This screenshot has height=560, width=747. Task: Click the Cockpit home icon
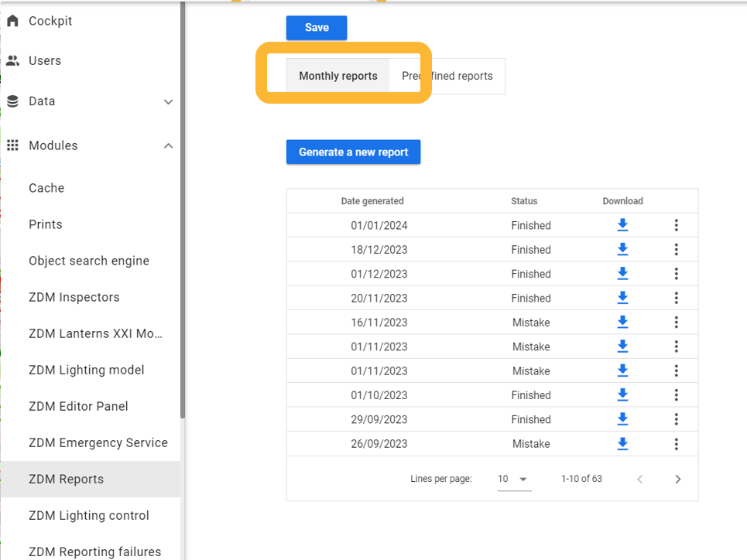tap(12, 21)
